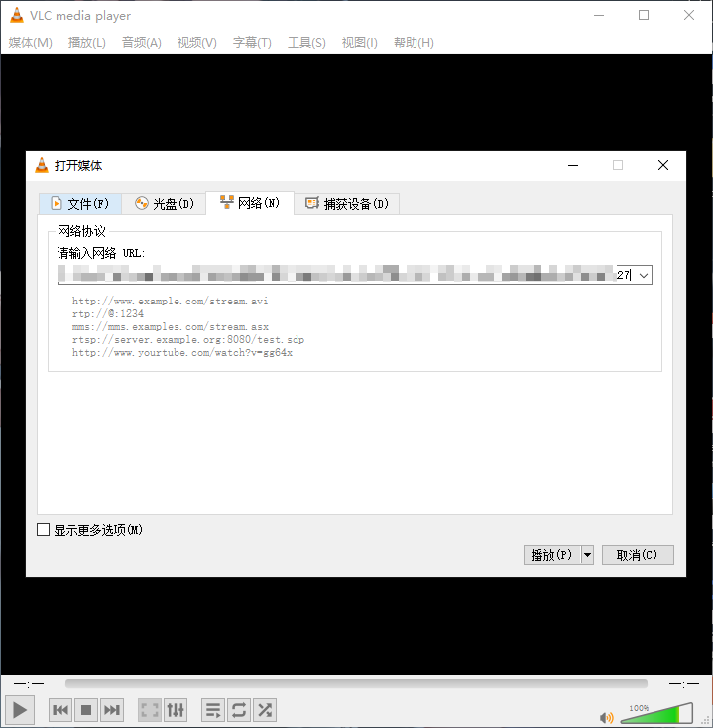Select the 网络(N) tab
This screenshot has height=728, width=713.
pos(250,203)
